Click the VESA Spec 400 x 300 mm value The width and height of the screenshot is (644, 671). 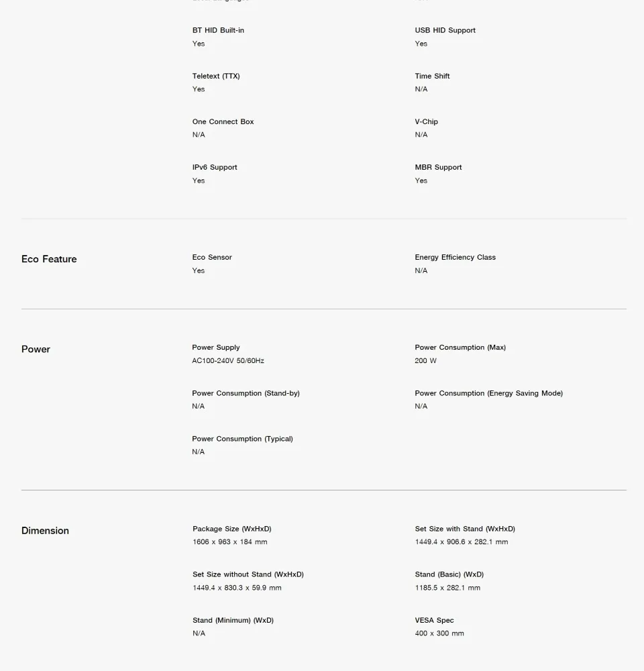coord(439,633)
